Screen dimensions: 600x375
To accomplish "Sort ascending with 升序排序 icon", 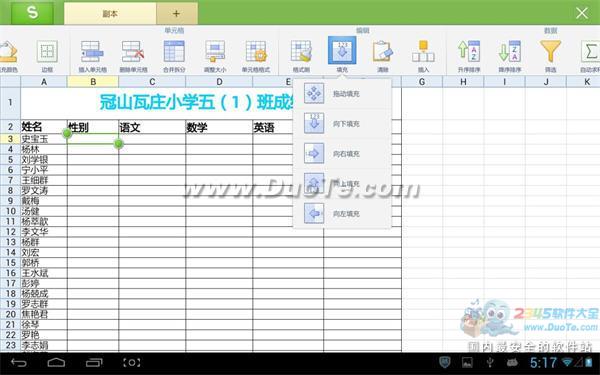I will point(469,52).
